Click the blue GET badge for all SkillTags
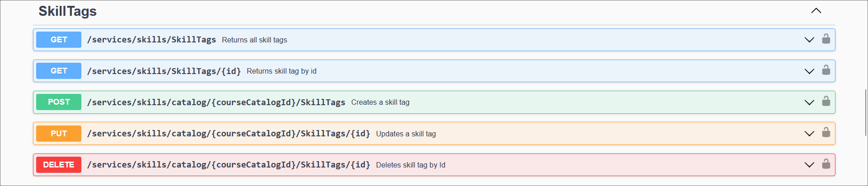This screenshot has width=868, height=186. click(59, 40)
